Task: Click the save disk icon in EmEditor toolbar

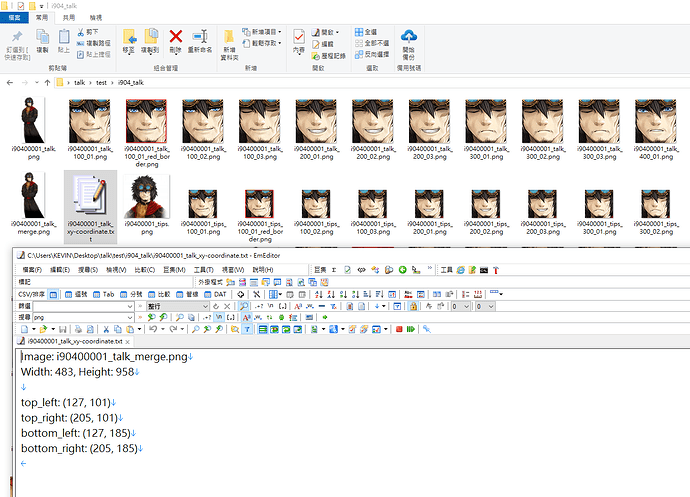Action: pyautogui.click(x=59, y=329)
